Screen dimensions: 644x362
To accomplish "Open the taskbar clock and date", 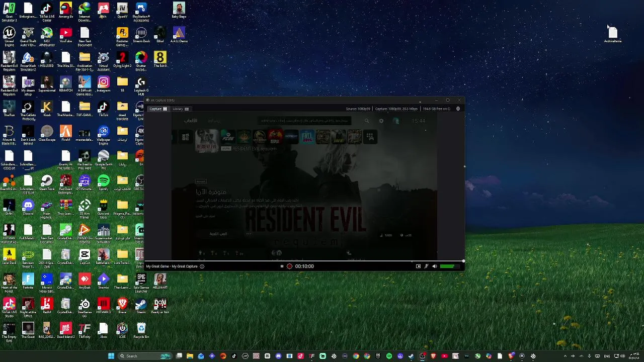I will coord(634,356).
